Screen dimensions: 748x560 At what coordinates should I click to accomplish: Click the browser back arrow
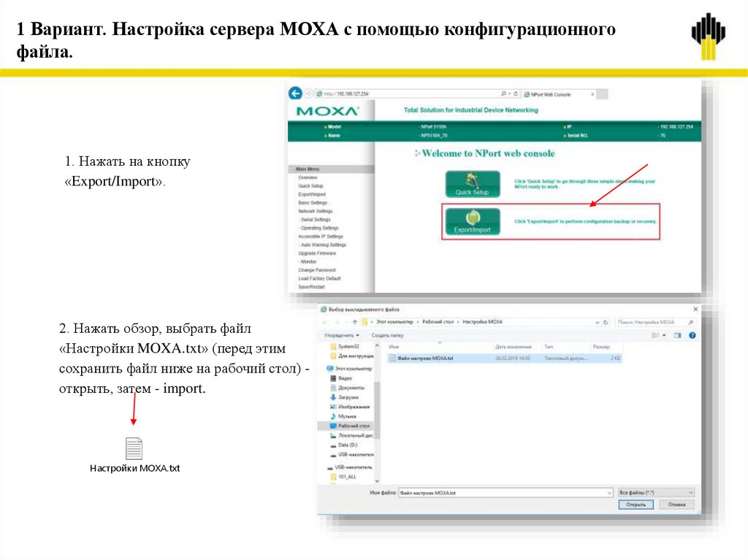[x=294, y=94]
